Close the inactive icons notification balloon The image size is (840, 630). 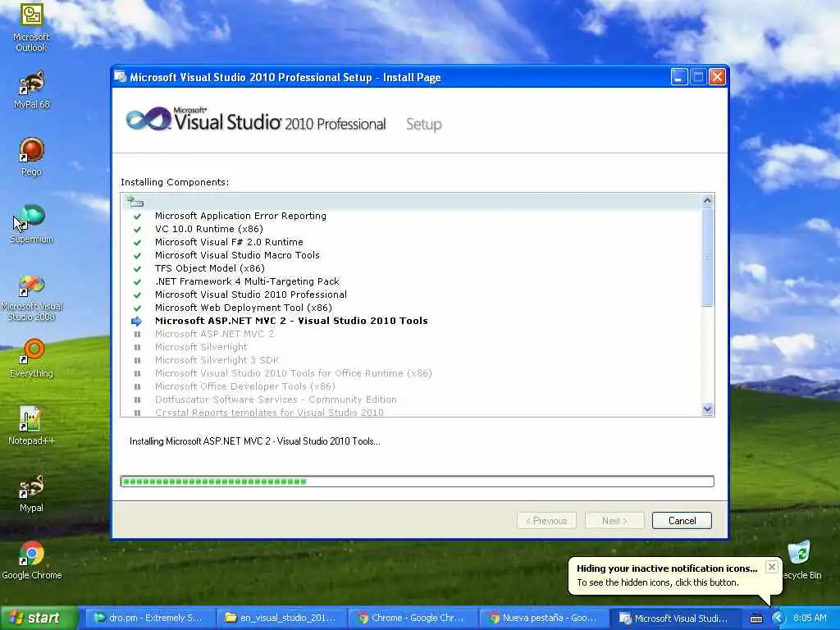tap(771, 567)
